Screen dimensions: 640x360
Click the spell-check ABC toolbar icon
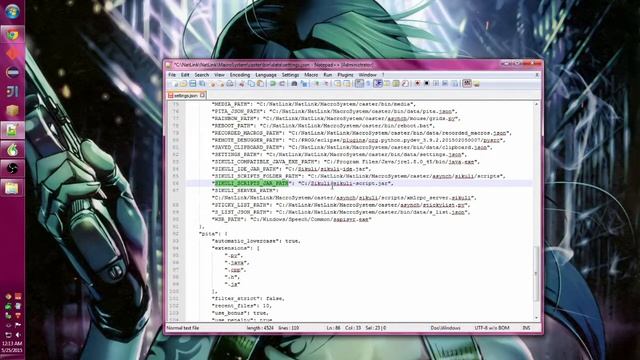467,84
